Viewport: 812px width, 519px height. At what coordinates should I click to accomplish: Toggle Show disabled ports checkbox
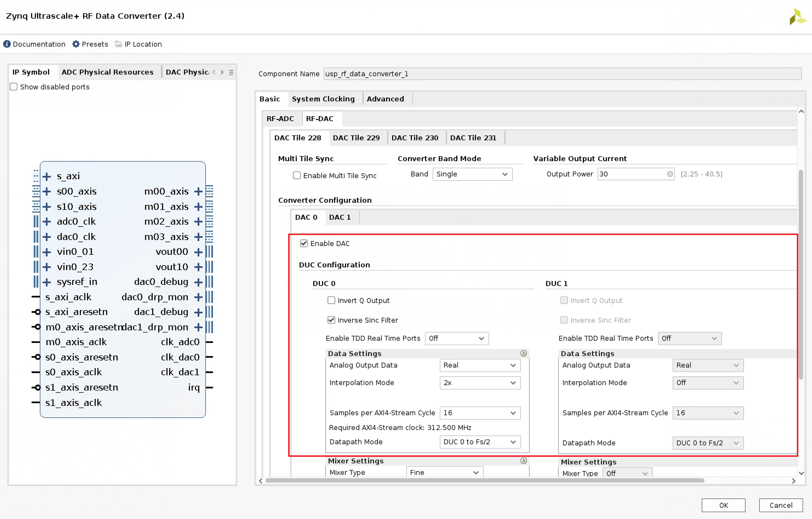[x=14, y=87]
